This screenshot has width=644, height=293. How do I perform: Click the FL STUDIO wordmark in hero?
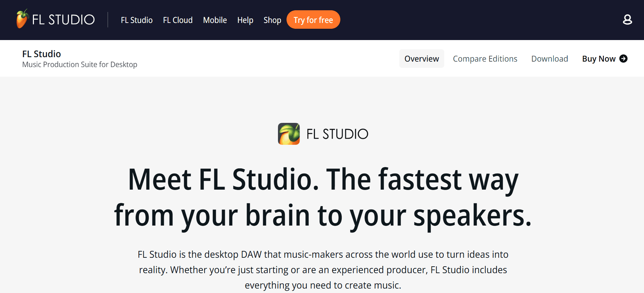click(x=337, y=134)
